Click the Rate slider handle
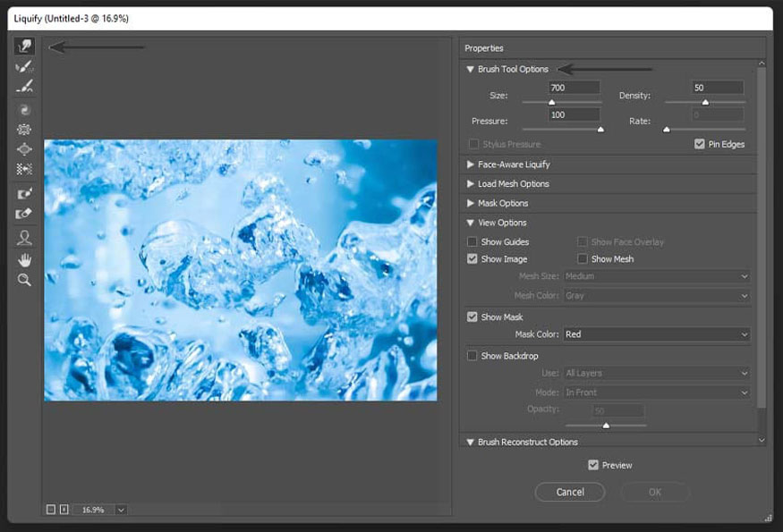The height and width of the screenshot is (532, 783). pyautogui.click(x=666, y=130)
